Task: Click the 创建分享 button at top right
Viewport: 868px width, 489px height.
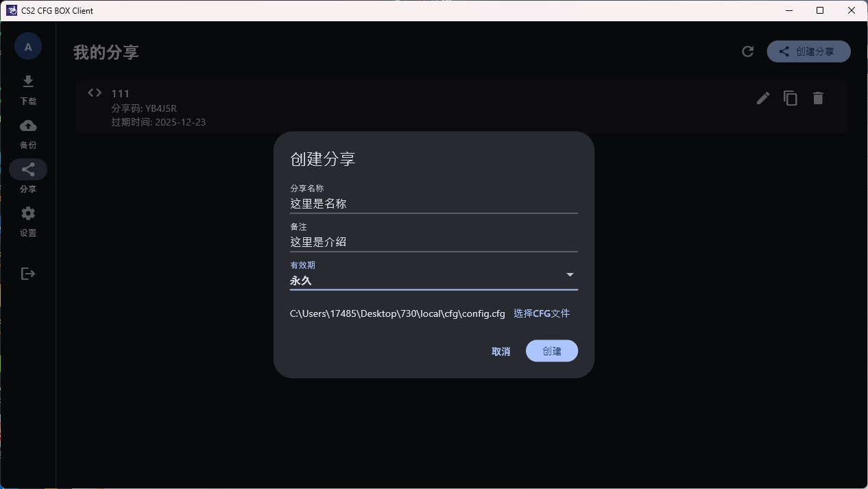Action: 808,51
